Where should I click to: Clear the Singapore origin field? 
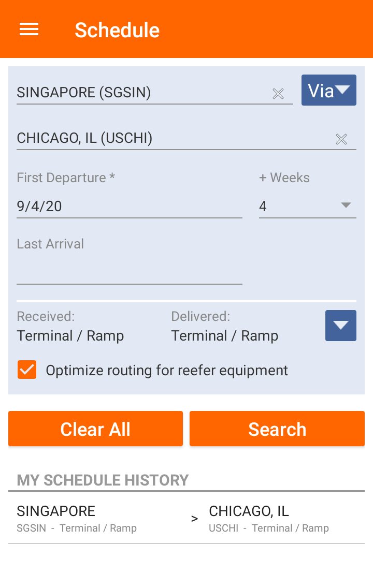(278, 93)
